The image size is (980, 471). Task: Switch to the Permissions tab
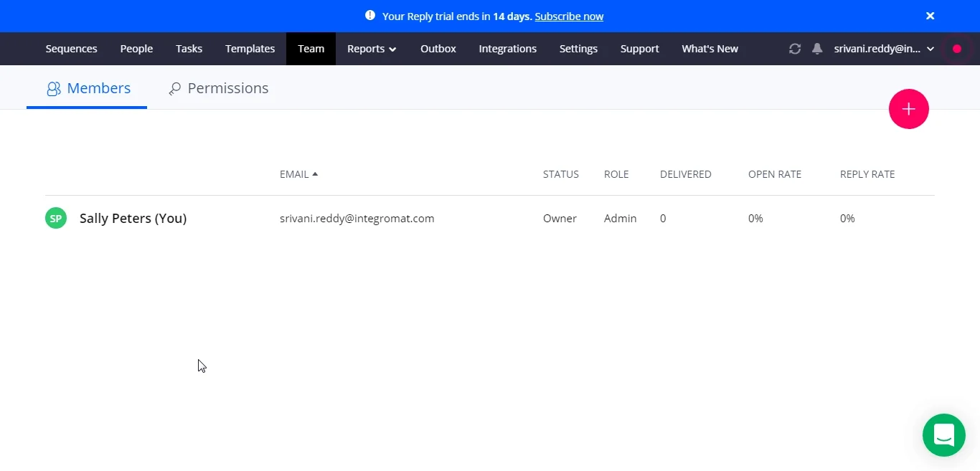[219, 88]
